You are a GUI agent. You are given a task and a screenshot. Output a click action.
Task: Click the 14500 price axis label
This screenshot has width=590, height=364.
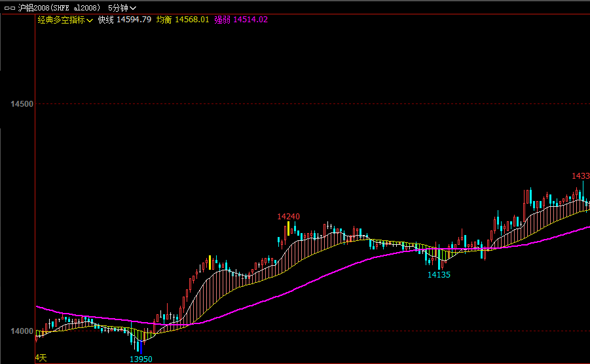22,104
